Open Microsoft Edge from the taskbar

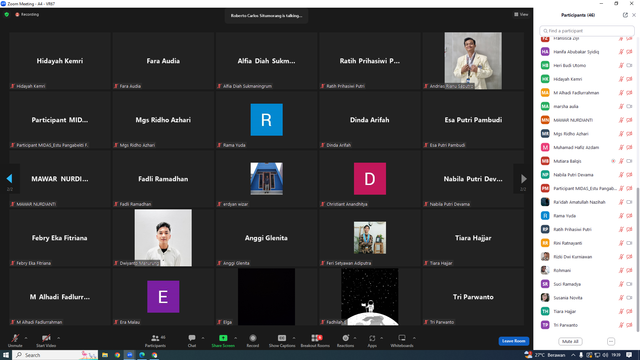pyautogui.click(x=142, y=355)
